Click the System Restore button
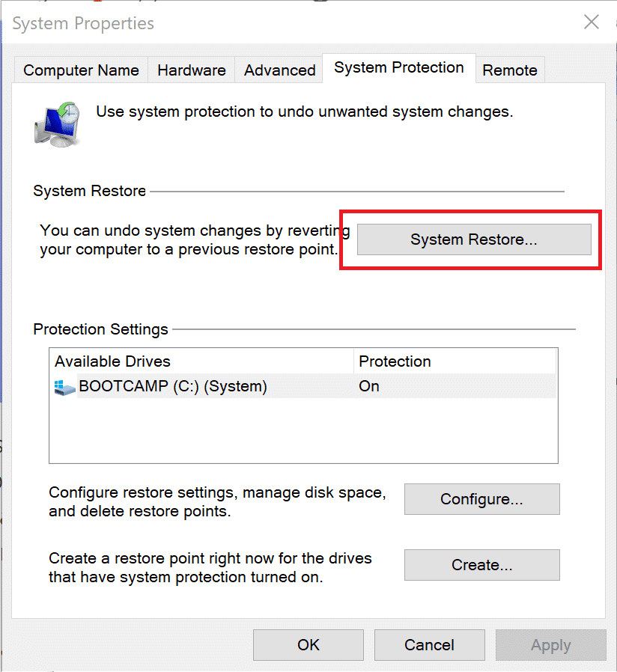The image size is (617, 672). 473,240
